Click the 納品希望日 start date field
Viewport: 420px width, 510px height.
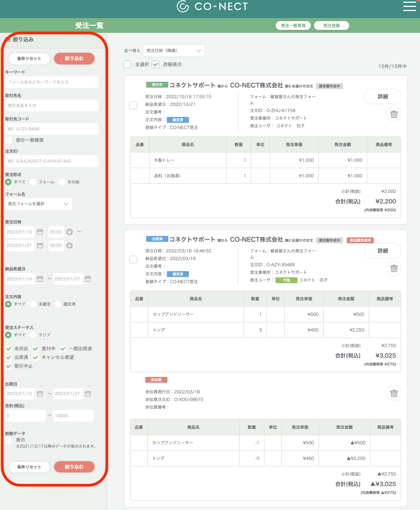20,279
